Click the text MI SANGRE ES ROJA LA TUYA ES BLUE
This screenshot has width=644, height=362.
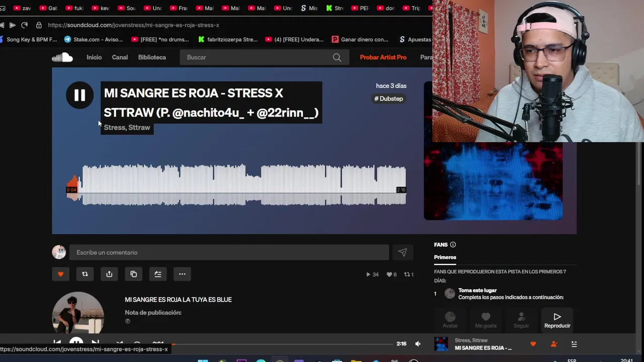178,300
